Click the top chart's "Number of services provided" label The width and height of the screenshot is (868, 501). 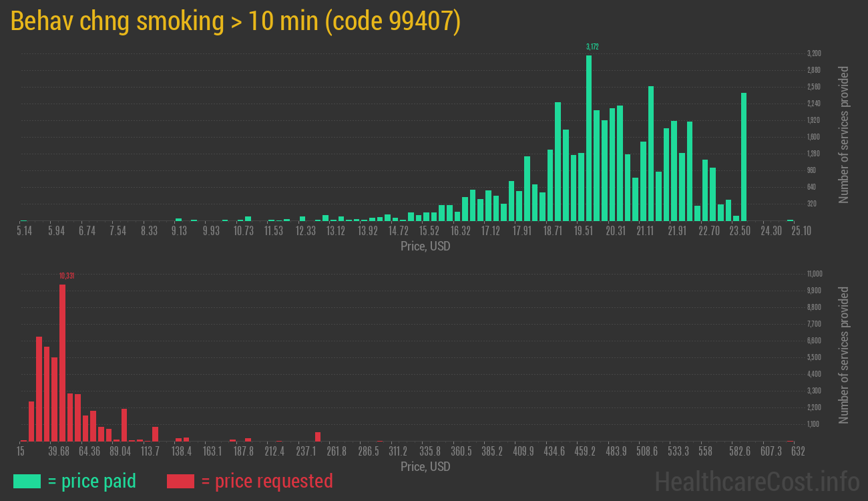click(x=844, y=134)
